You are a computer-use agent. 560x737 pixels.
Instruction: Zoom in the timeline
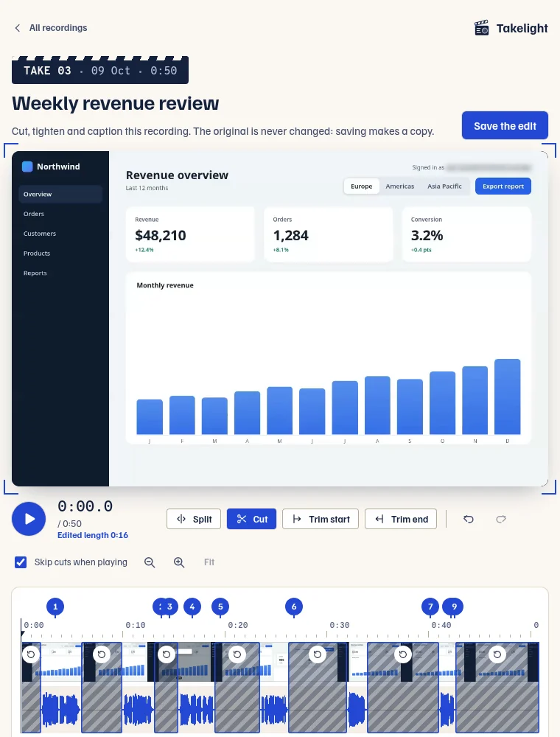pyautogui.click(x=179, y=562)
